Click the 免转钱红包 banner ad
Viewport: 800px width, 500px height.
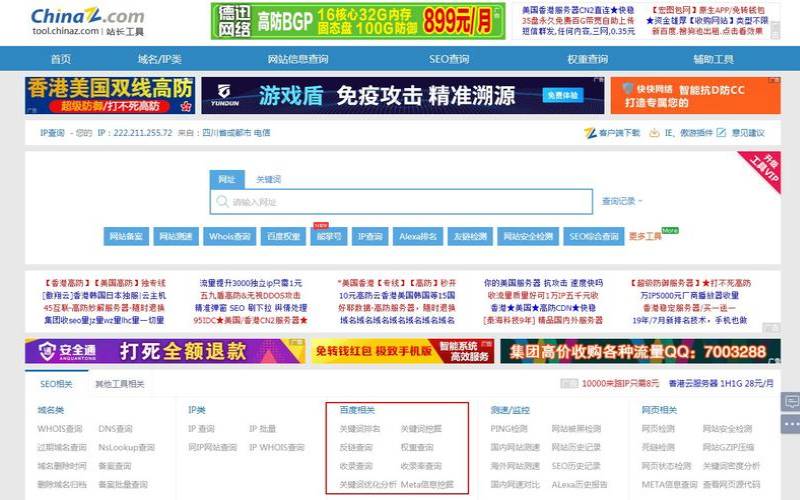pyautogui.click(x=403, y=351)
